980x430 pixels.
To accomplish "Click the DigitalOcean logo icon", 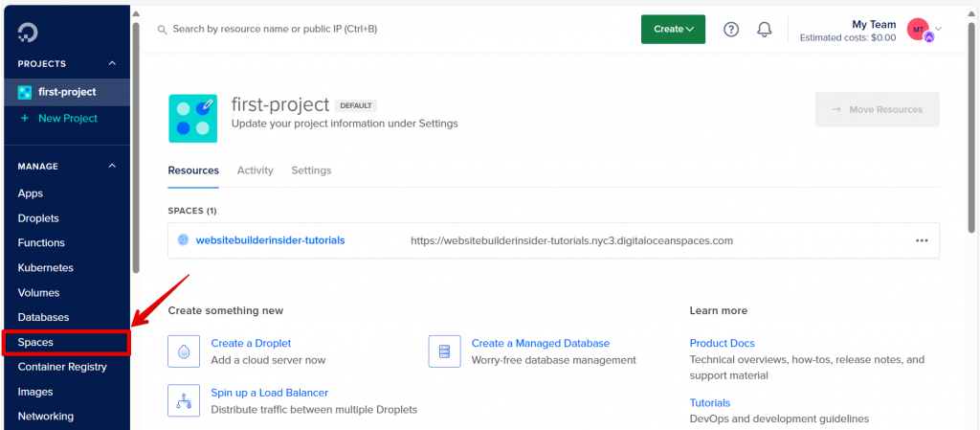I will (x=29, y=33).
